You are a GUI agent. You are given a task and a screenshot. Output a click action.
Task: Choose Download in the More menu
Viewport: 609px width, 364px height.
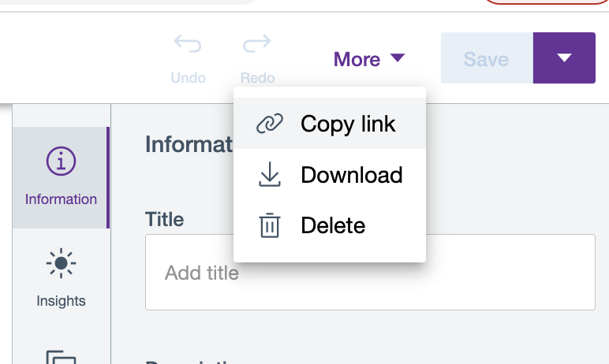tap(352, 175)
